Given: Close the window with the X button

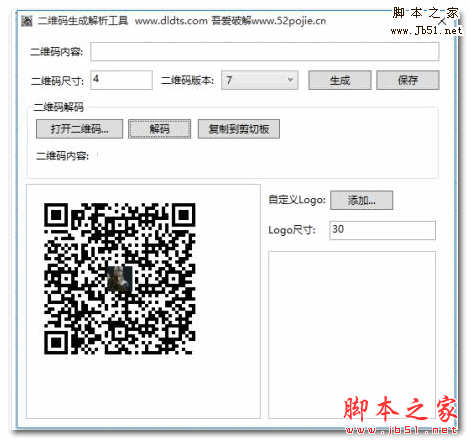Looking at the screenshot, I should coord(442,22).
